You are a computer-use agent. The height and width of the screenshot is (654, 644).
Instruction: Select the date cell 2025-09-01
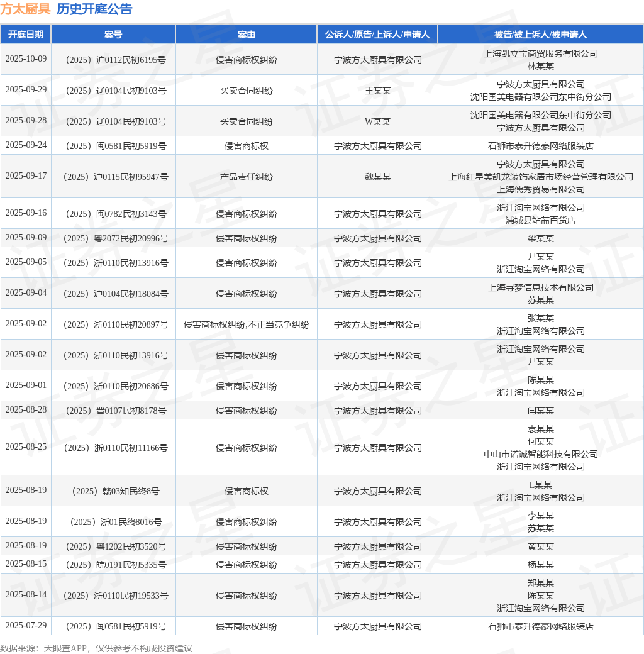pos(26,385)
